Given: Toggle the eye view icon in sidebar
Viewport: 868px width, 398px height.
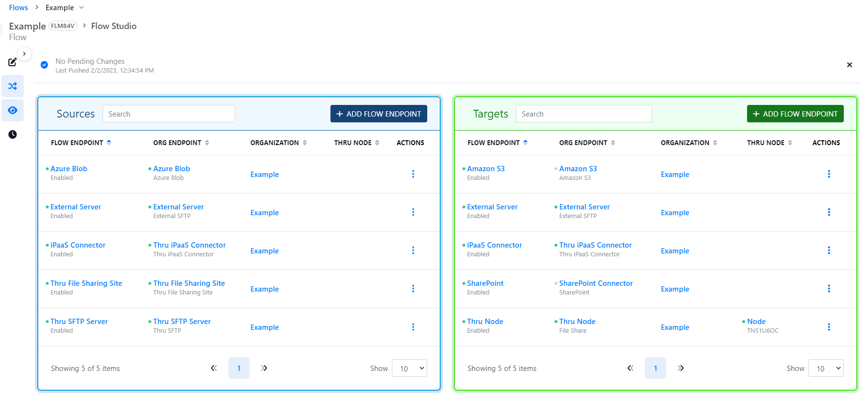Looking at the screenshot, I should pyautogui.click(x=13, y=110).
